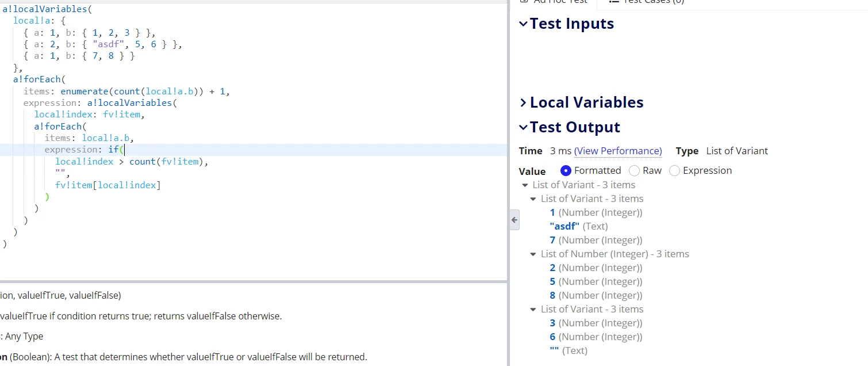The image size is (868, 366).
Task: Click the '3 ms' time value
Action: pos(560,151)
